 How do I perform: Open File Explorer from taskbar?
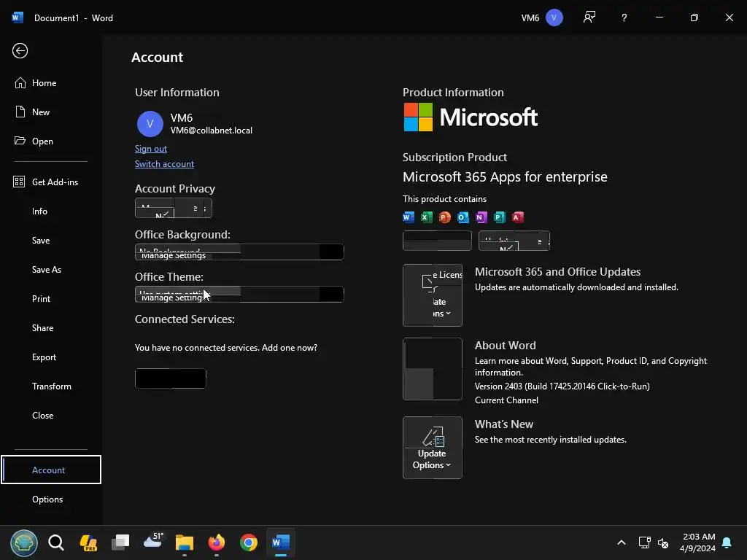tap(185, 542)
